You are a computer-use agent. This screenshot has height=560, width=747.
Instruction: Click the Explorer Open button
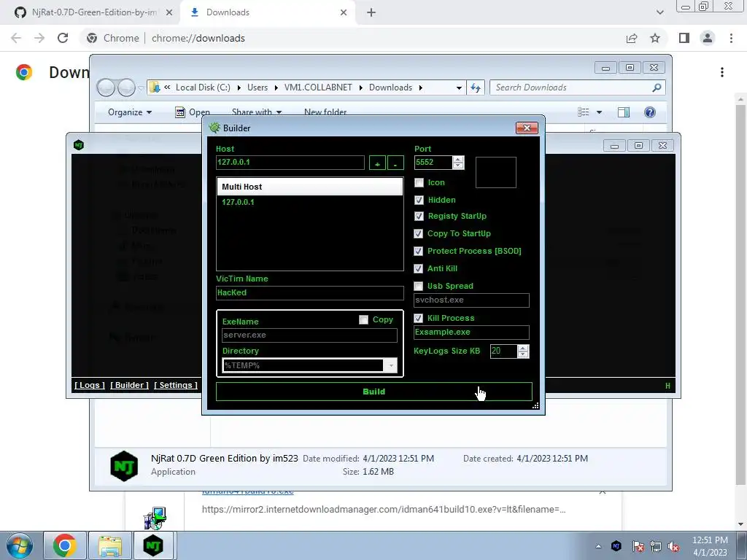point(193,112)
